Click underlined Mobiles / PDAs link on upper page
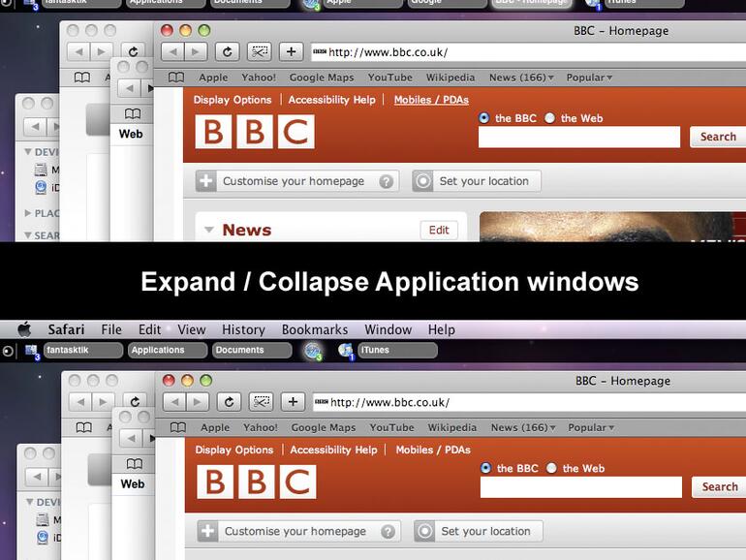 pyautogui.click(x=431, y=100)
